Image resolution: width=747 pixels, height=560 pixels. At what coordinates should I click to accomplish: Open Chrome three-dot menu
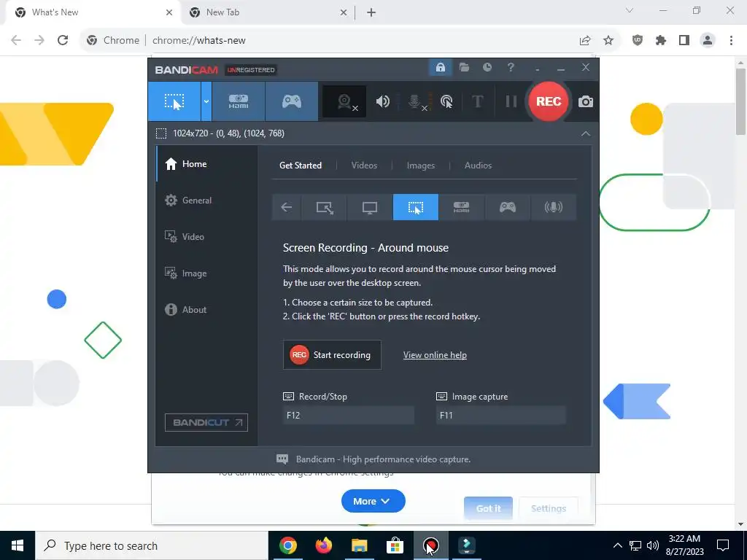[x=731, y=41]
